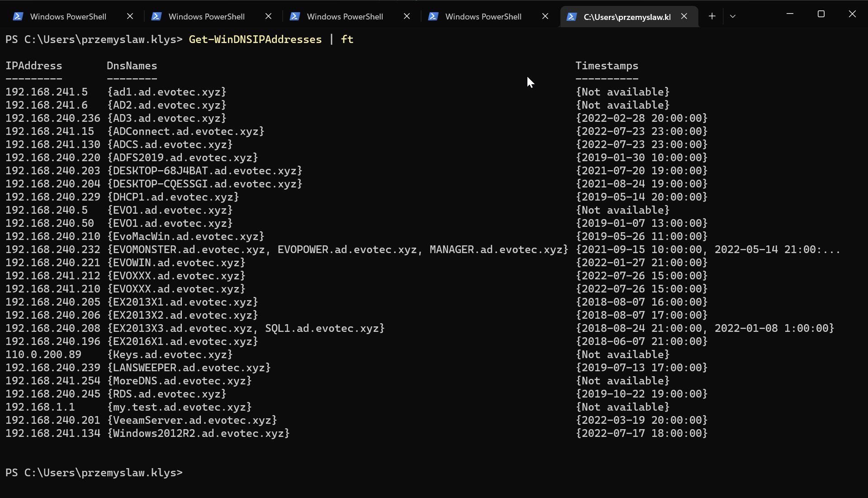This screenshot has width=868, height=498.
Task: Minimize the Windows Terminal window
Action: (x=790, y=14)
